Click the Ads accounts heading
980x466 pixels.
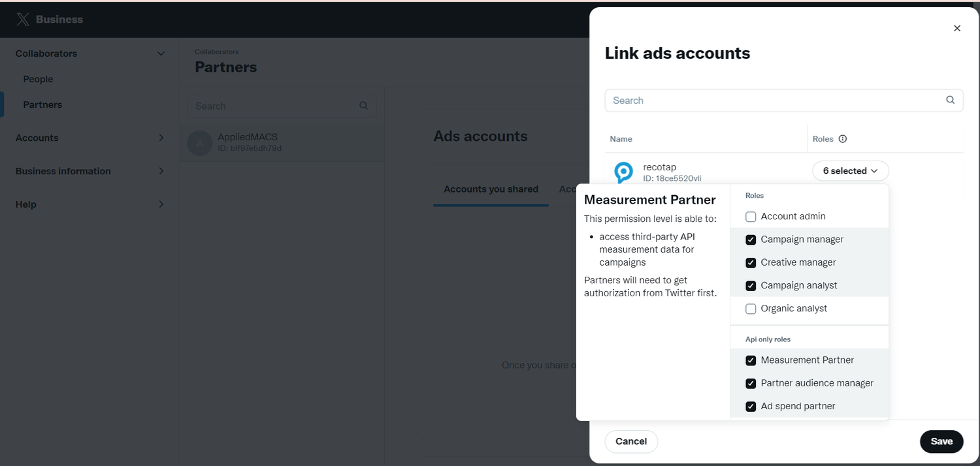[480, 136]
